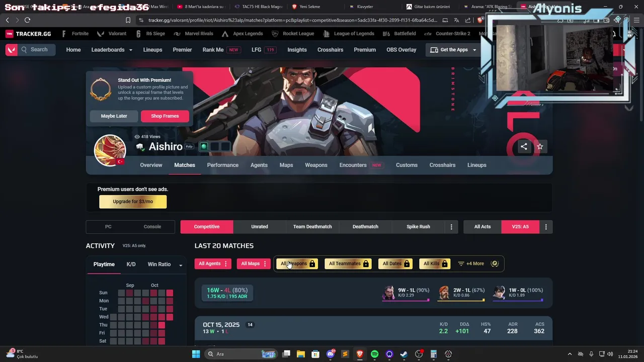Click the agent icon with 1W - 0L
Image resolution: width=644 pixels, height=362 pixels.
[499, 293]
